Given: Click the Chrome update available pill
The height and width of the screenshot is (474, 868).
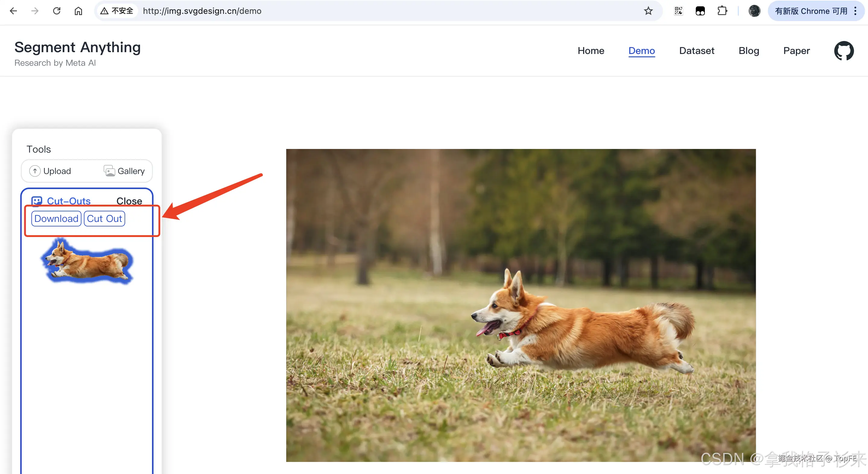Looking at the screenshot, I should click(810, 11).
